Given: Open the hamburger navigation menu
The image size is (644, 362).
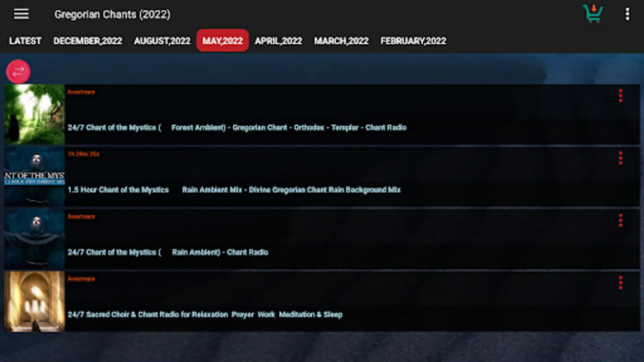Looking at the screenshot, I should [x=21, y=14].
